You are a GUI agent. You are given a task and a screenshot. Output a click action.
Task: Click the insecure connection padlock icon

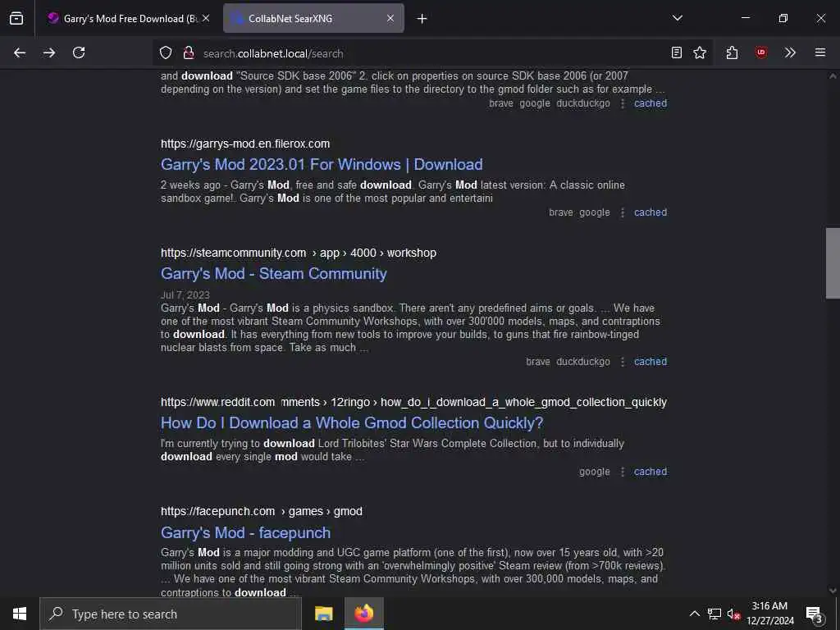click(x=189, y=52)
